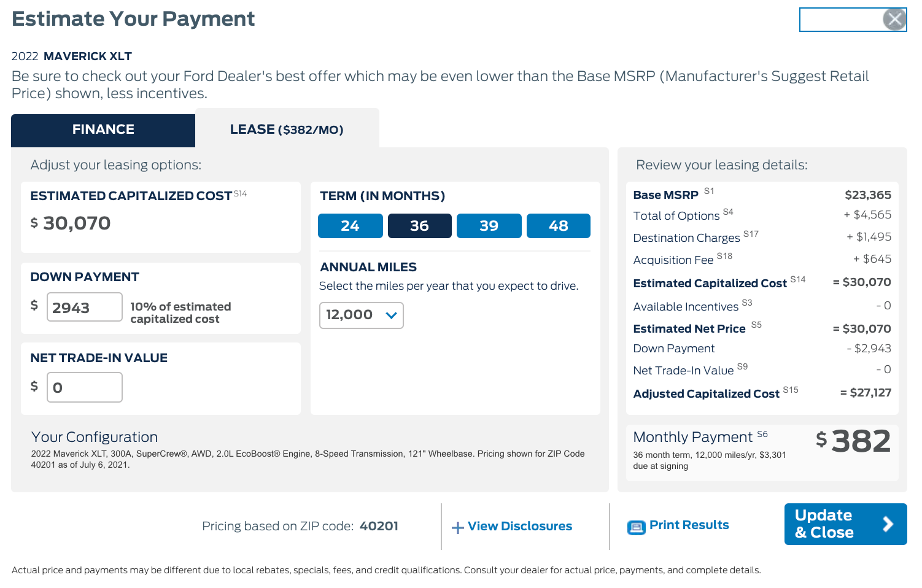Open the annual miles dropdown
Image resolution: width=922 pixels, height=588 pixels.
tap(361, 315)
